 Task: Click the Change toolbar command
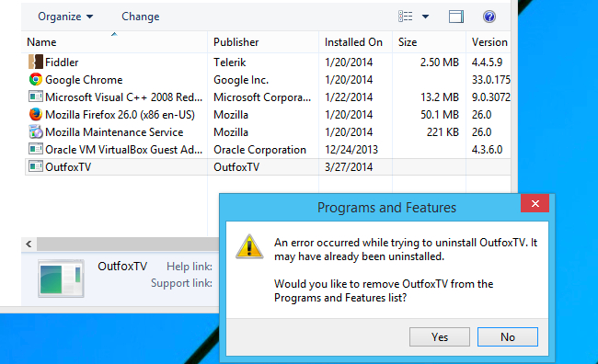(141, 17)
